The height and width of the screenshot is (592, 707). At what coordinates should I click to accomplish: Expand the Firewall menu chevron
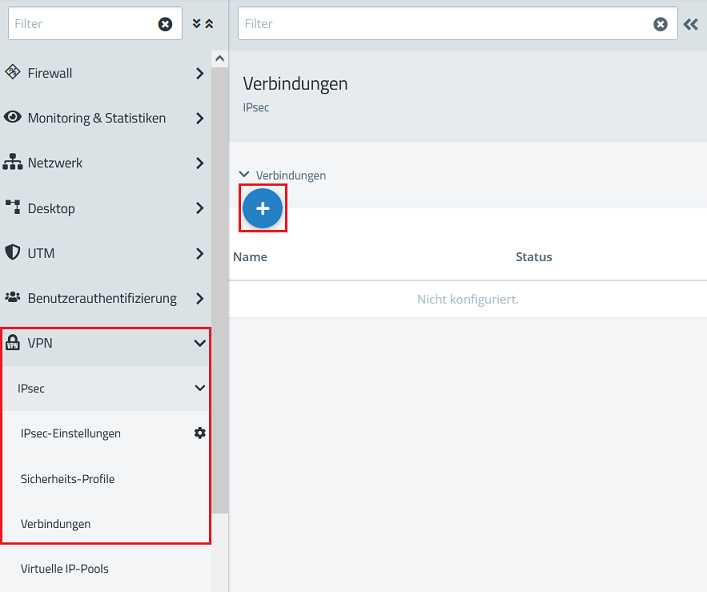pyautogui.click(x=200, y=73)
